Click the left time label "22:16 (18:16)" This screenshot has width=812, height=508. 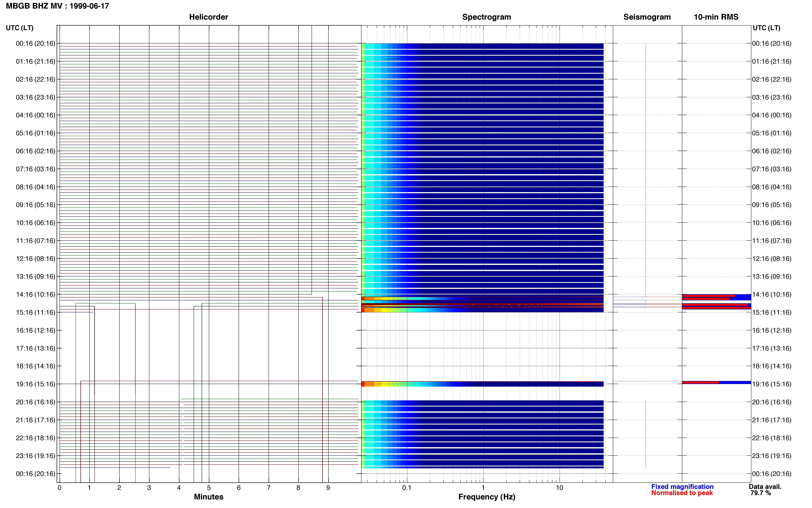tap(36, 438)
